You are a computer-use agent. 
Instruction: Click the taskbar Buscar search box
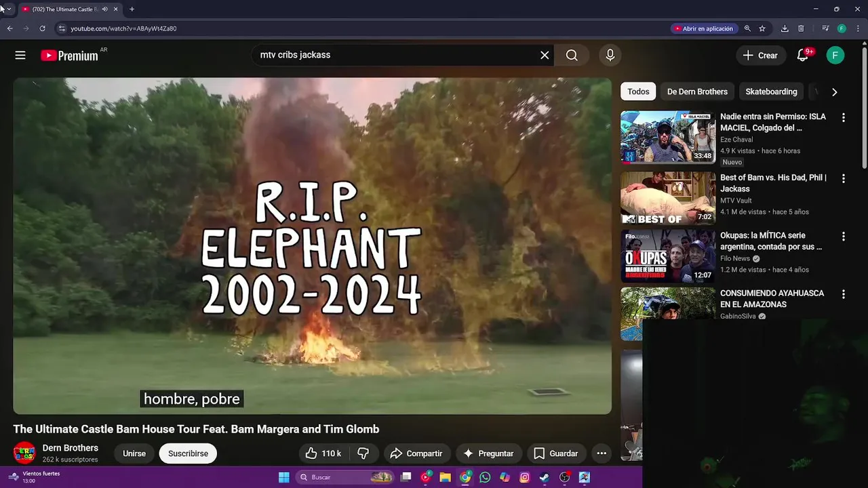pyautogui.click(x=345, y=477)
